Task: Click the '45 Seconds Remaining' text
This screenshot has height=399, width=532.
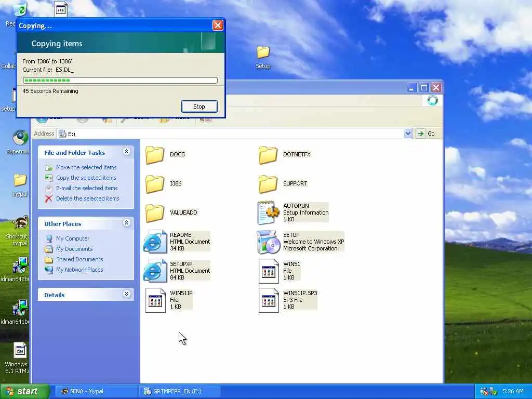Action: click(50, 91)
